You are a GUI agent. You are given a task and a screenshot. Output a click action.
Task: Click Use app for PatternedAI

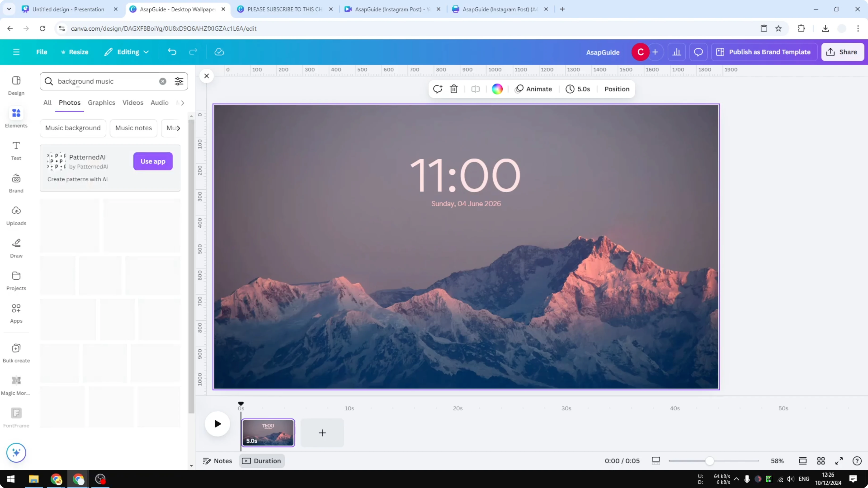(x=153, y=161)
